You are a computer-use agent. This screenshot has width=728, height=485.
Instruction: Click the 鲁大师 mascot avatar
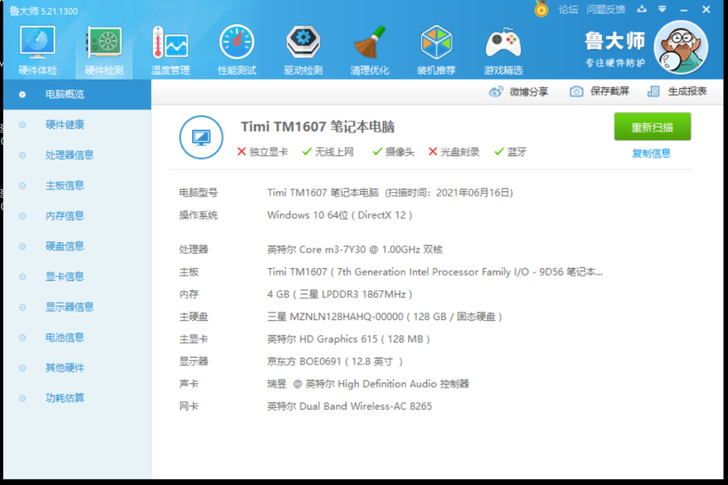click(x=681, y=47)
